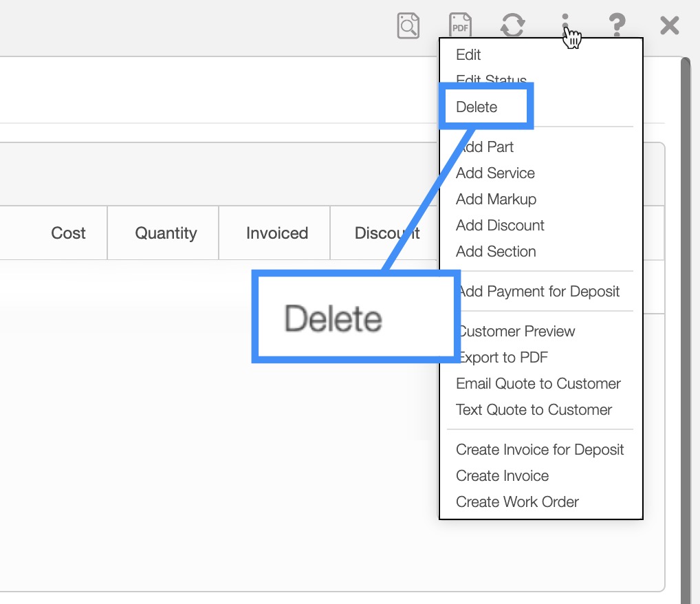Click the Quantity column header

[x=166, y=233]
